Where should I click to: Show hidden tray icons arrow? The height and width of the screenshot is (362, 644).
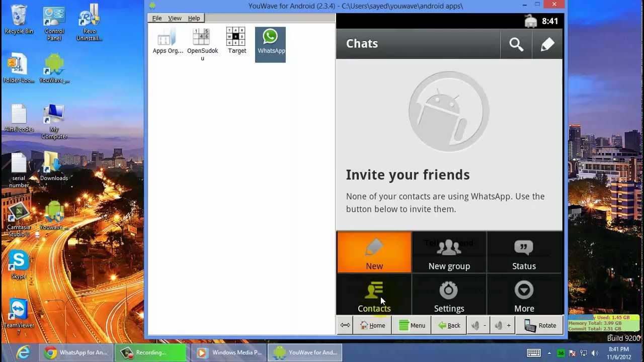click(549, 353)
